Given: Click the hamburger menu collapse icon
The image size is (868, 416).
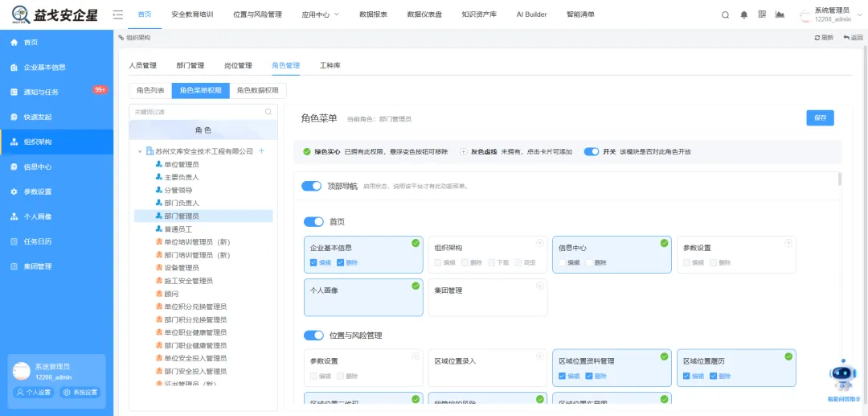Looking at the screenshot, I should [118, 15].
